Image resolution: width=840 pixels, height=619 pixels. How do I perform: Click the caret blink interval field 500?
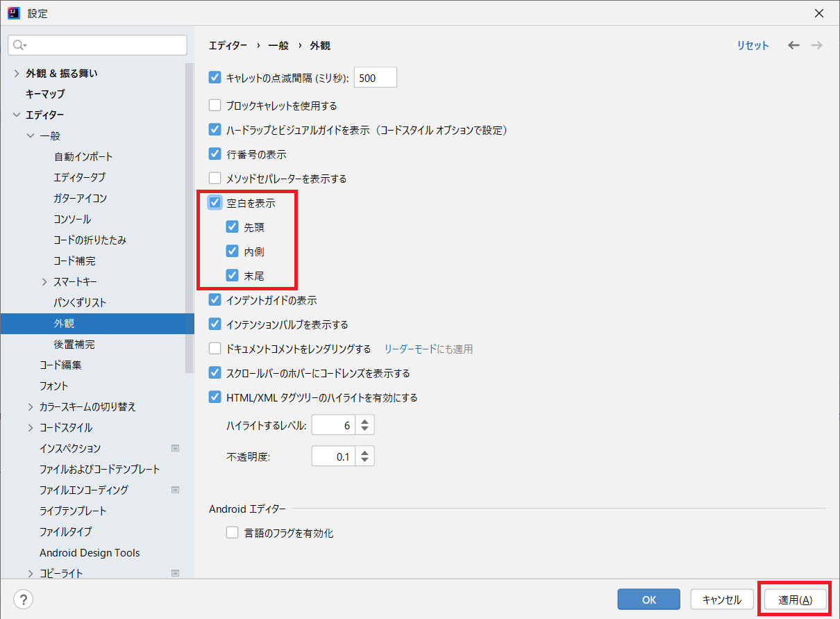point(376,78)
